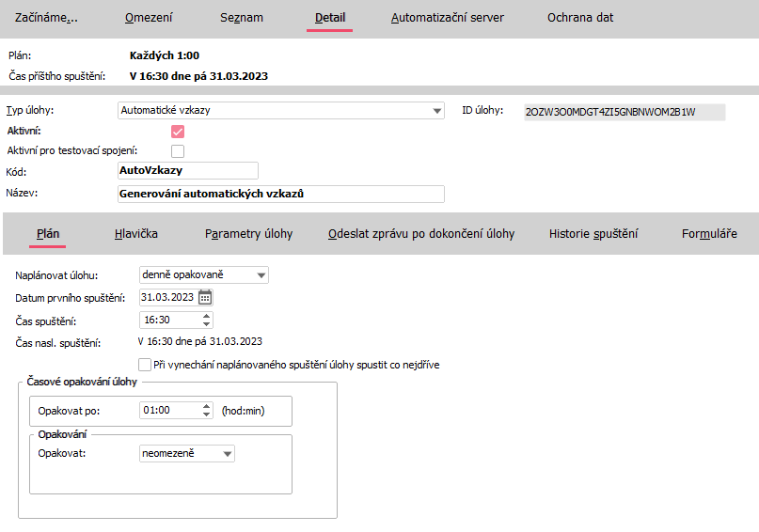Open Odeslat zprávu po dokončení úlohy tab
The image size is (759, 532).
click(x=420, y=234)
